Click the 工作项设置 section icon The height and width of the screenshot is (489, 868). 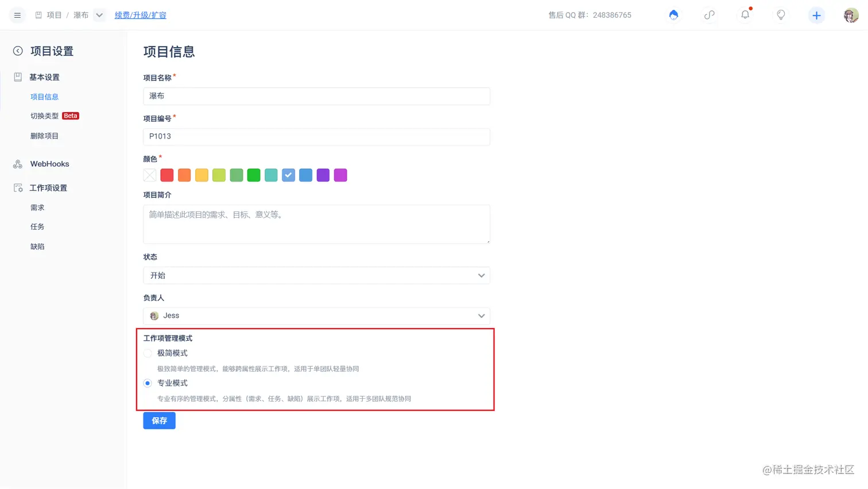click(x=18, y=188)
